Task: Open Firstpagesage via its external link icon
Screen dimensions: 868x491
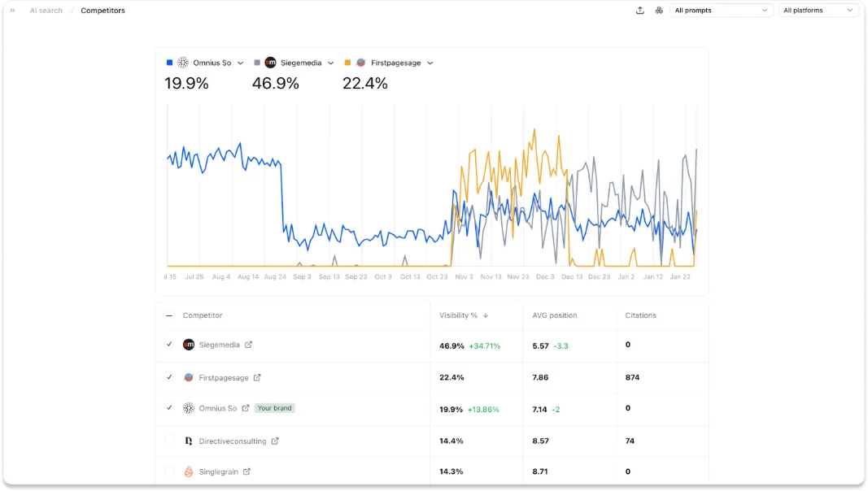Action: point(259,377)
